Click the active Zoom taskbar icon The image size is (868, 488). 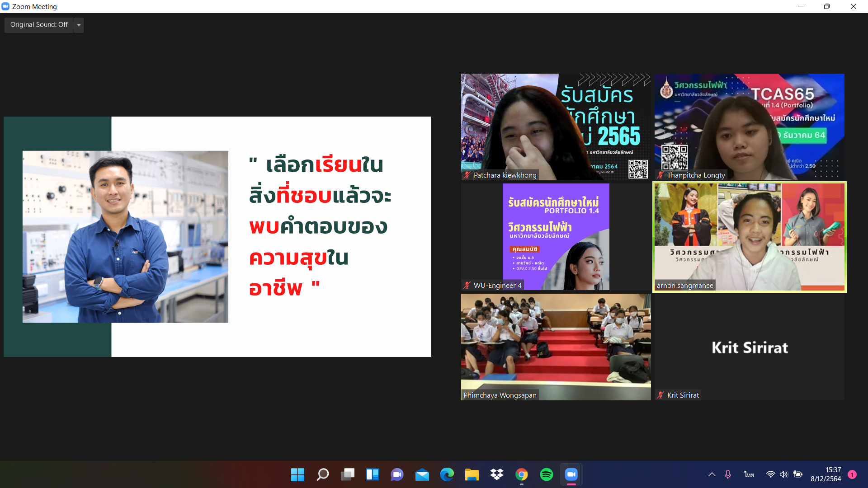(x=571, y=474)
